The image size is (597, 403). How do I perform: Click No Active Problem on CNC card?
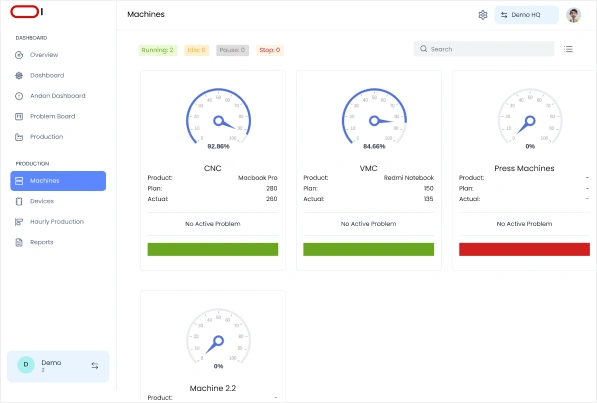(213, 224)
